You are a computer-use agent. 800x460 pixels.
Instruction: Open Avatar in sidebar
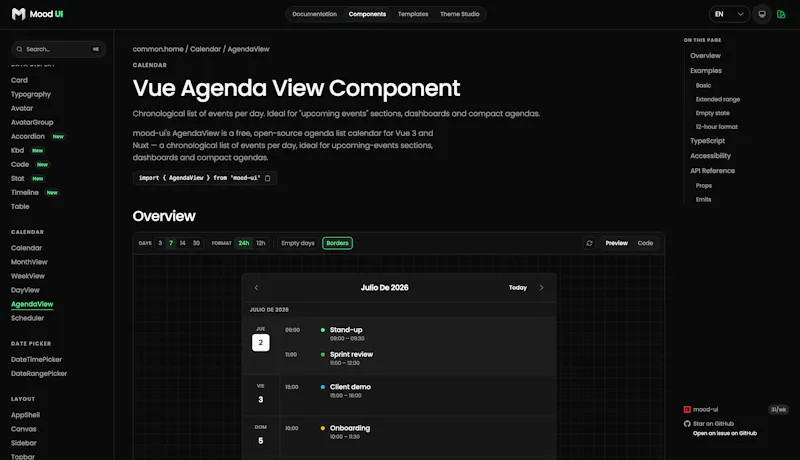click(22, 108)
